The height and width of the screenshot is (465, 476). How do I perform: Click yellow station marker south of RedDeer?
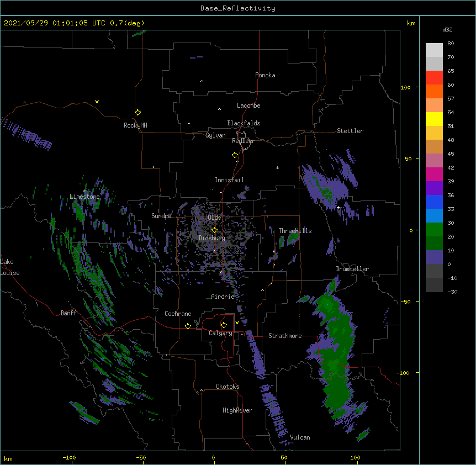point(235,155)
